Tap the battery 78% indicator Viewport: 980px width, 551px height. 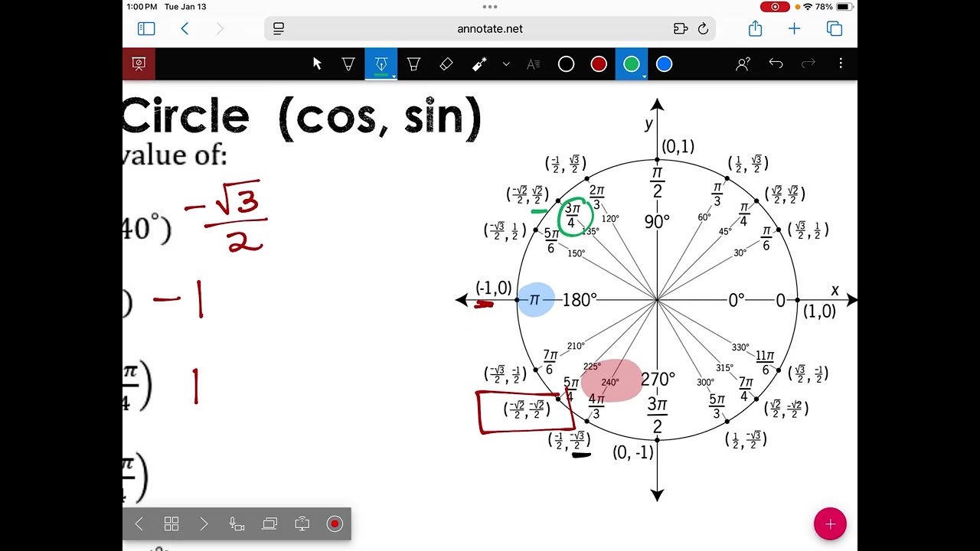[x=835, y=7]
